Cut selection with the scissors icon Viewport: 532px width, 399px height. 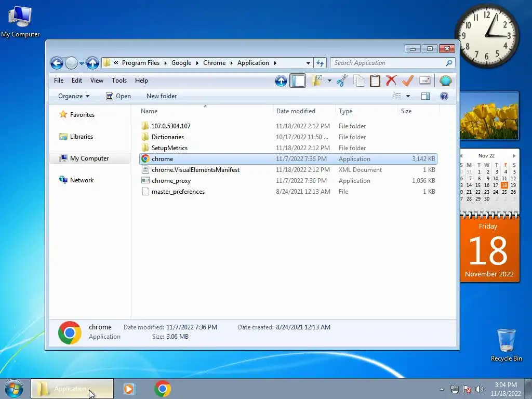point(342,81)
